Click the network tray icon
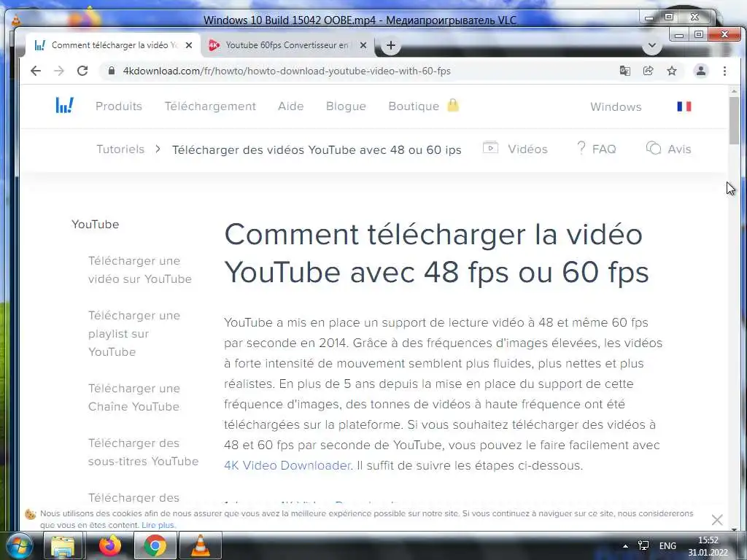Viewport: 747px width, 560px height. coord(643,546)
